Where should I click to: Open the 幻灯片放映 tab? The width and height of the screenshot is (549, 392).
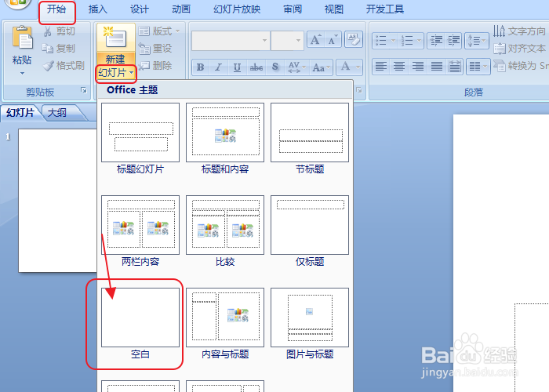point(237,9)
